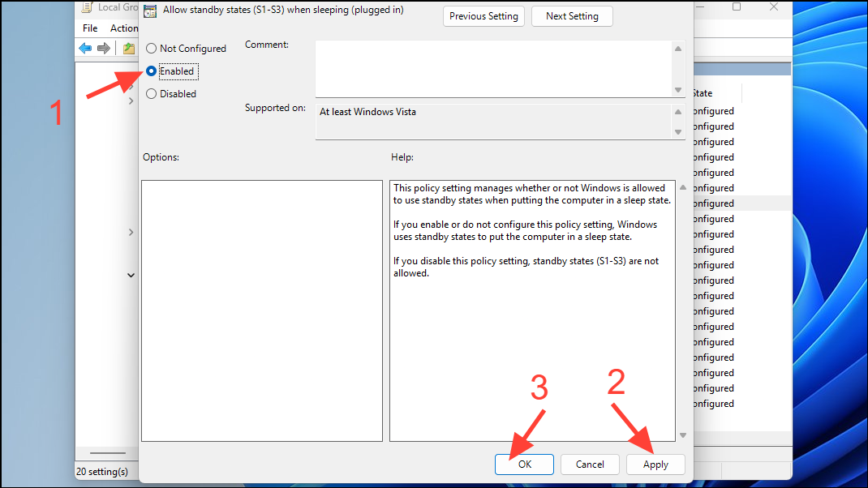Confirm with the OK button
This screenshot has height=488, width=868.
[524, 464]
